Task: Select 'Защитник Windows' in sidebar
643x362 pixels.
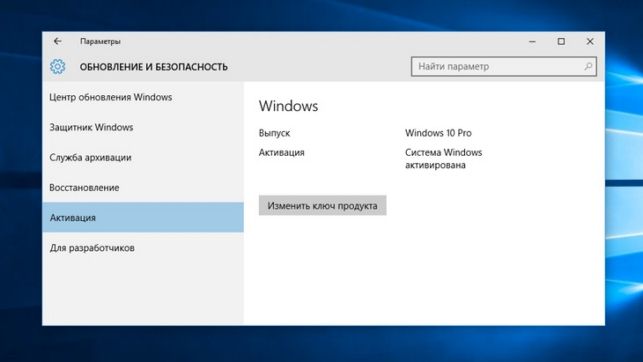Action: point(143,127)
